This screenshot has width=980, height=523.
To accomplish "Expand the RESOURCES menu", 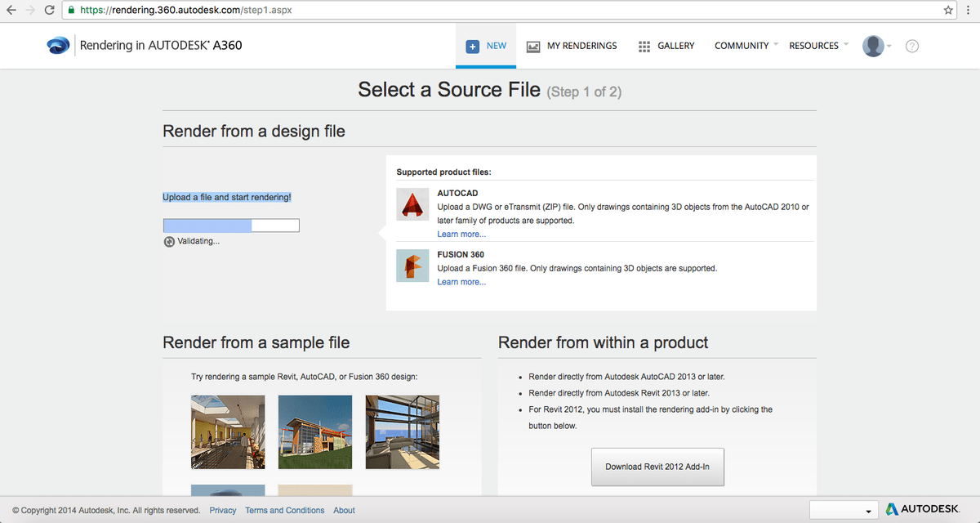I will [818, 47].
